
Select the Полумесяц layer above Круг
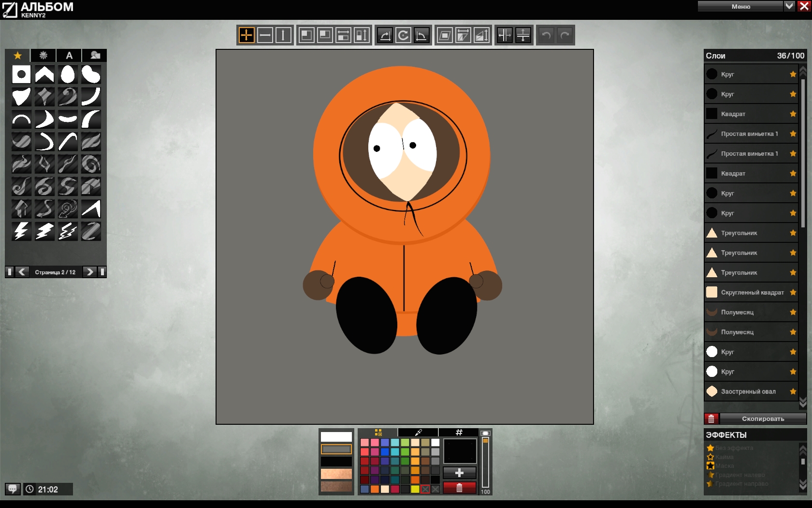click(x=751, y=332)
